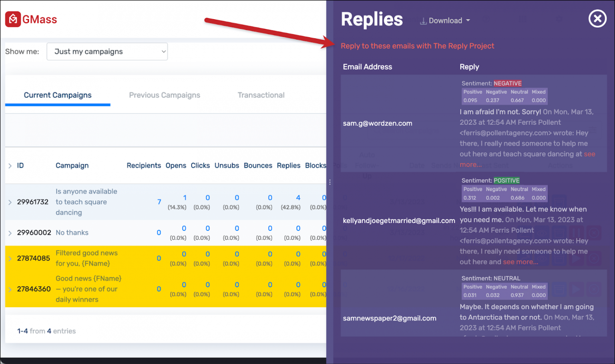The height and width of the screenshot is (364, 615).
Task: Click the GMass logo icon
Action: click(x=13, y=19)
